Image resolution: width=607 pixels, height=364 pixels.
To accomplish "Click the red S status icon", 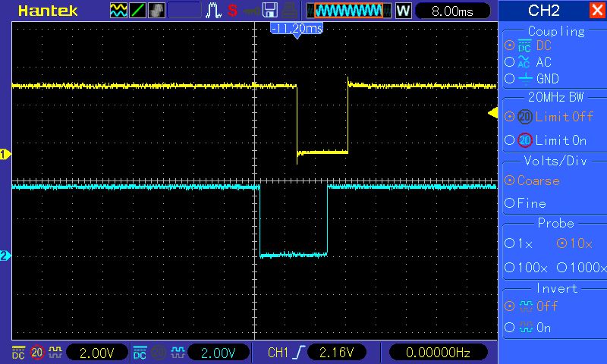I will tap(232, 11).
